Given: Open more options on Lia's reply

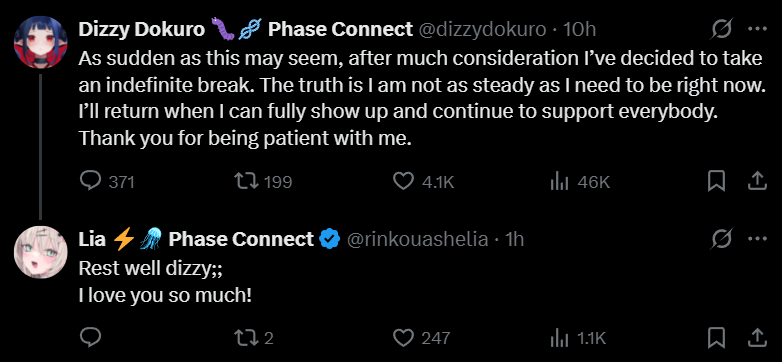Looking at the screenshot, I should click(x=757, y=239).
